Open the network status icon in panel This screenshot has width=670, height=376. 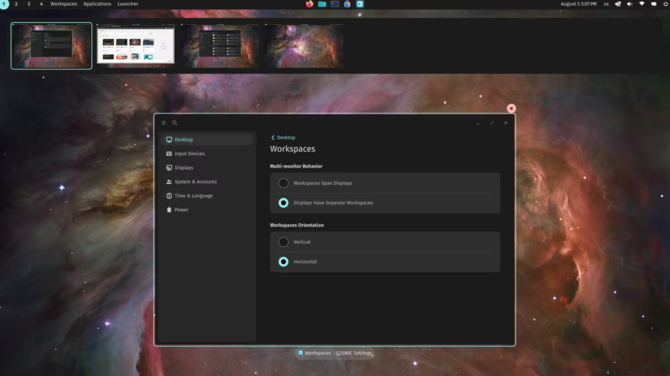tap(618, 4)
